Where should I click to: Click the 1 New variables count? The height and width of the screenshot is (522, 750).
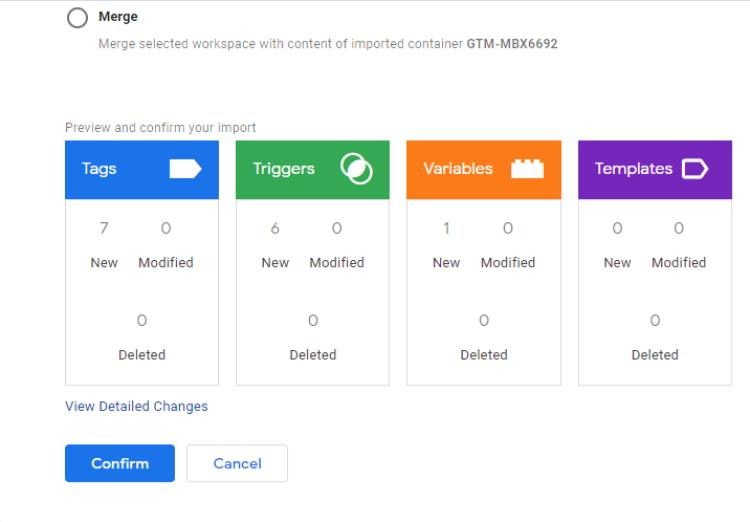click(x=446, y=229)
